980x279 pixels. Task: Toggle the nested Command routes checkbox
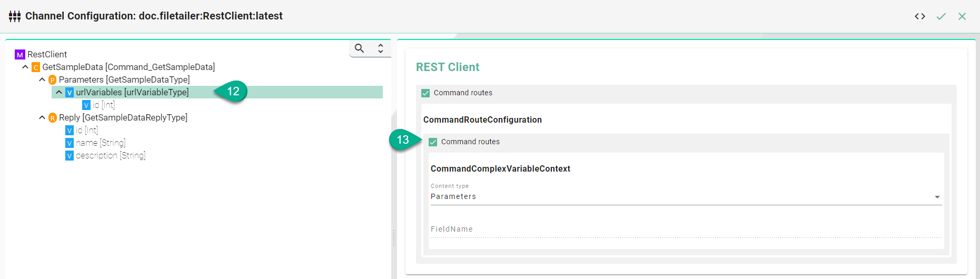[433, 142]
